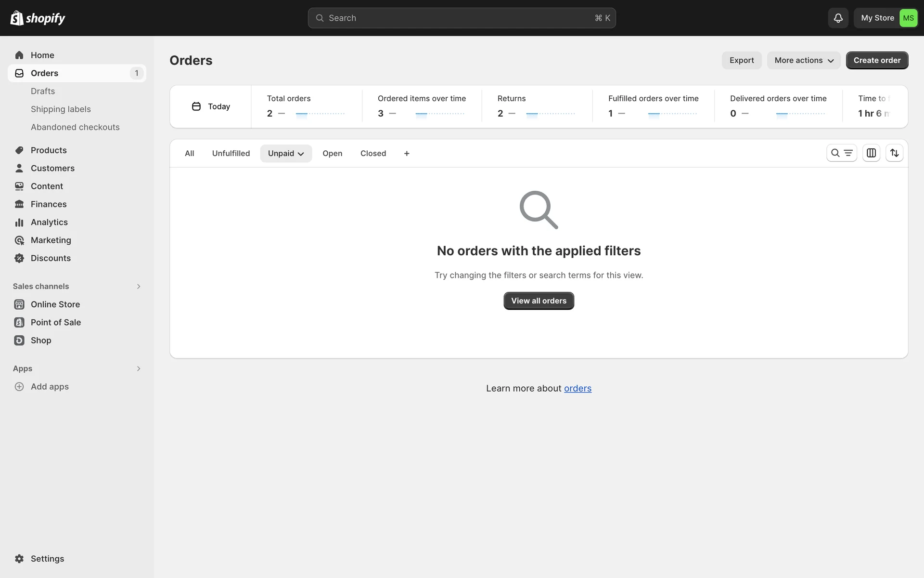Image resolution: width=924 pixels, height=578 pixels.
Task: Add a new view with plus tab
Action: coord(407,154)
